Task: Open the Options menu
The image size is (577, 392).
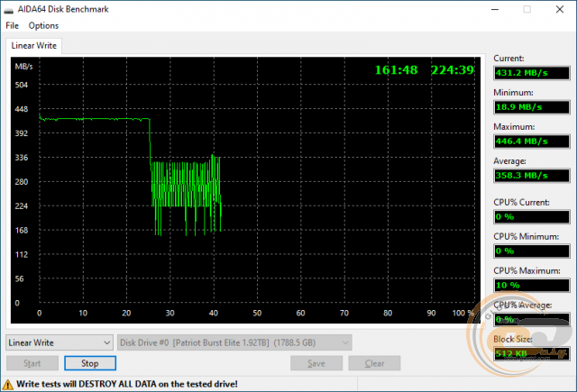Action: coord(43,26)
